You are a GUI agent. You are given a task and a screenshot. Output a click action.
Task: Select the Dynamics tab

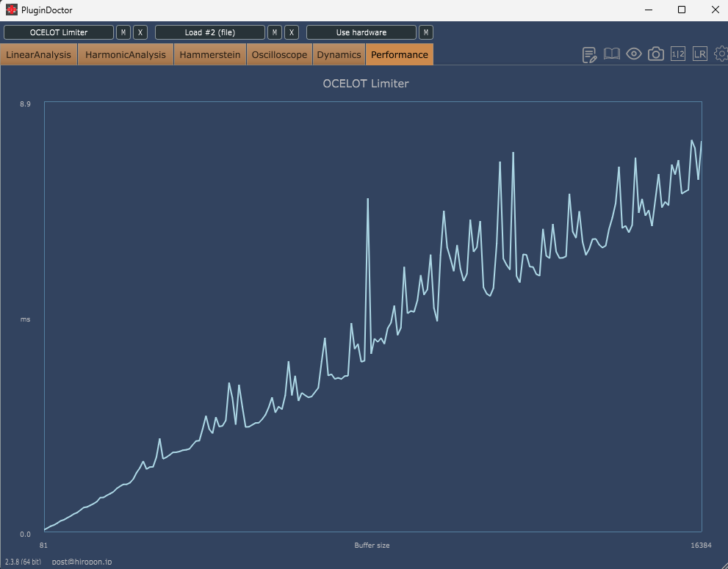pyautogui.click(x=339, y=55)
